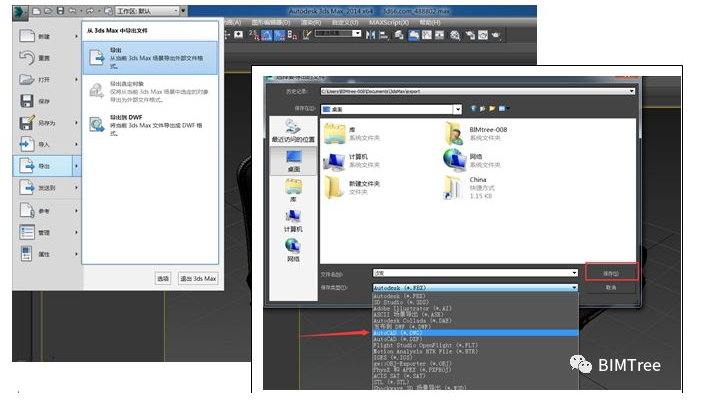Select 新建 in the application menu

(x=46, y=36)
